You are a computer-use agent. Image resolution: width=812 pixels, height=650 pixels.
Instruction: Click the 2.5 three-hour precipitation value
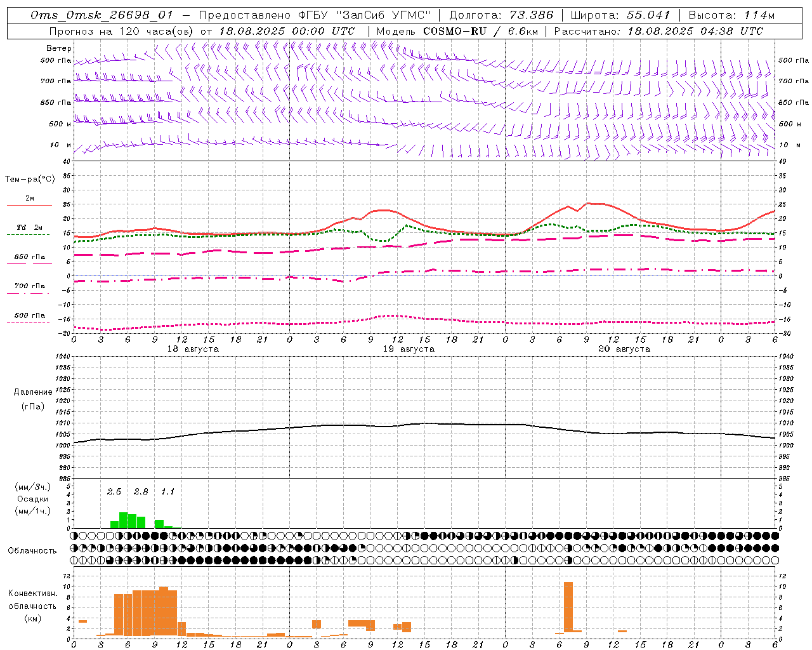click(114, 492)
